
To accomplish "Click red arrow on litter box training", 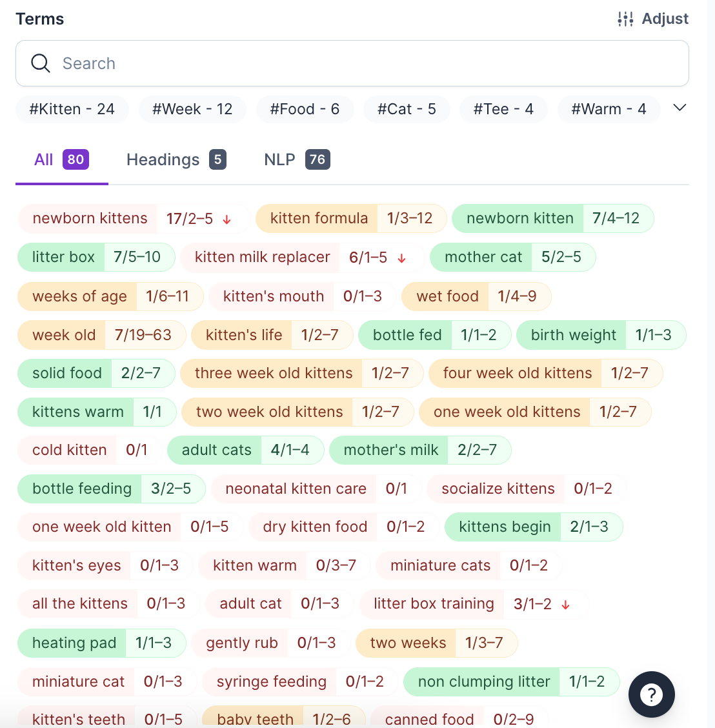I will (x=566, y=605).
